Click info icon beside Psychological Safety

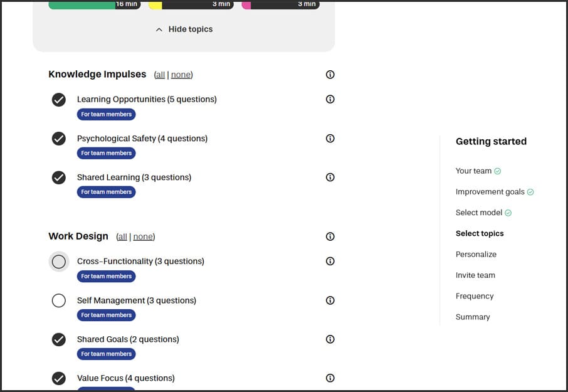(330, 139)
